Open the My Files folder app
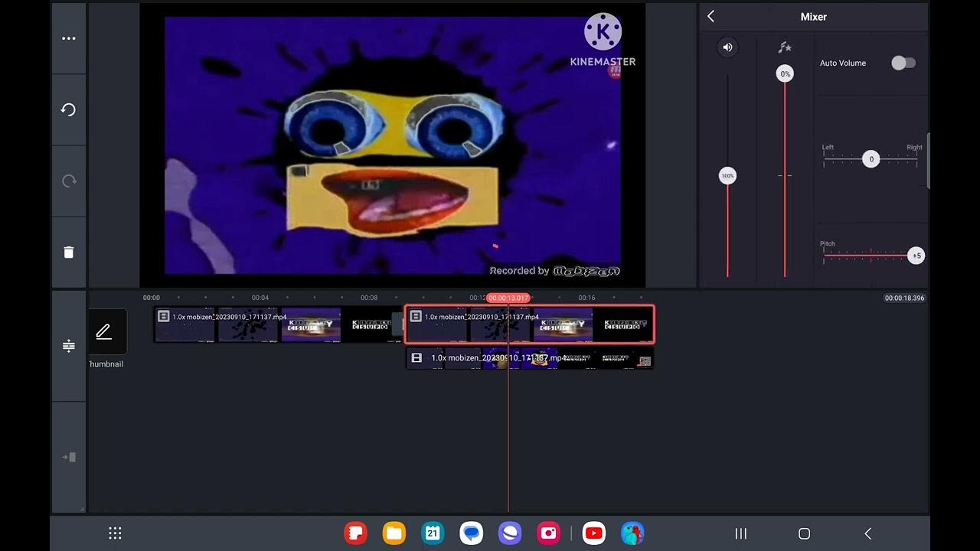The width and height of the screenshot is (980, 551). click(x=394, y=533)
